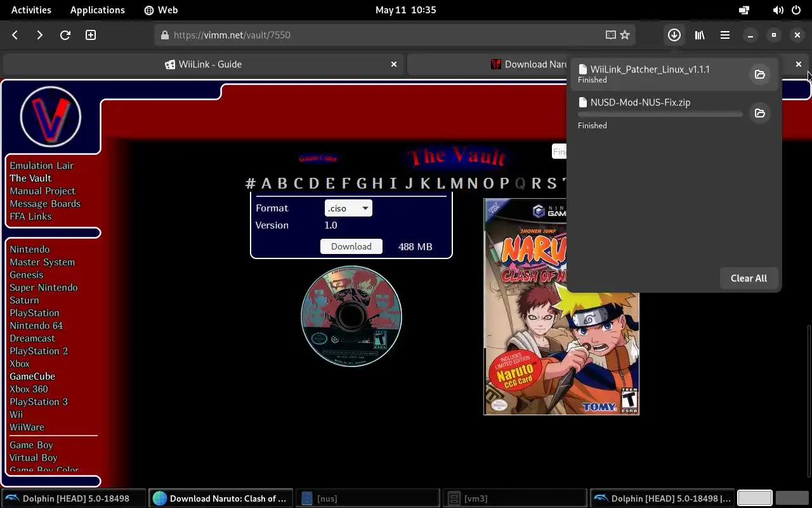This screenshot has height=508, width=812.
Task: Click the Download button for 488 MB
Action: click(x=351, y=246)
